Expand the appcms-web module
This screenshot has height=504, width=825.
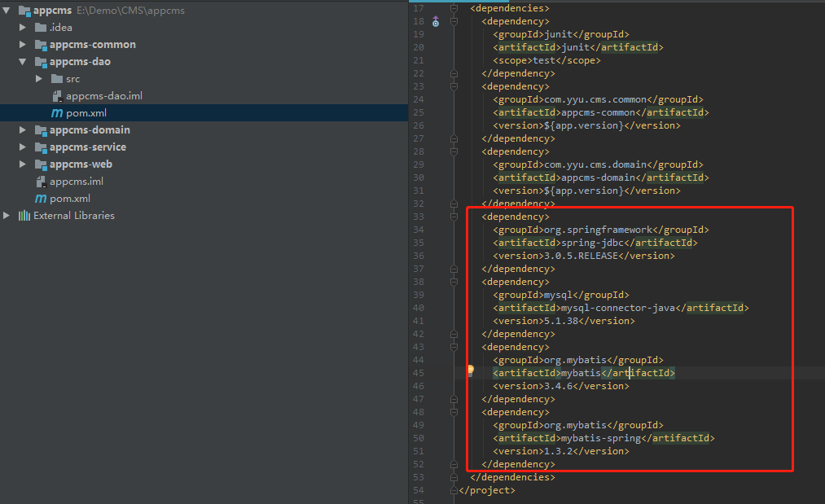23,164
